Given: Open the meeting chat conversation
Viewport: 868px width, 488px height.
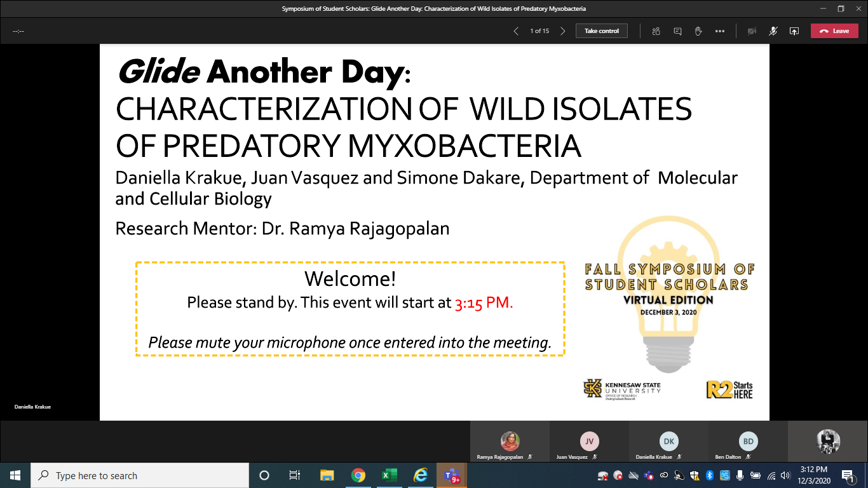Looking at the screenshot, I should (677, 31).
